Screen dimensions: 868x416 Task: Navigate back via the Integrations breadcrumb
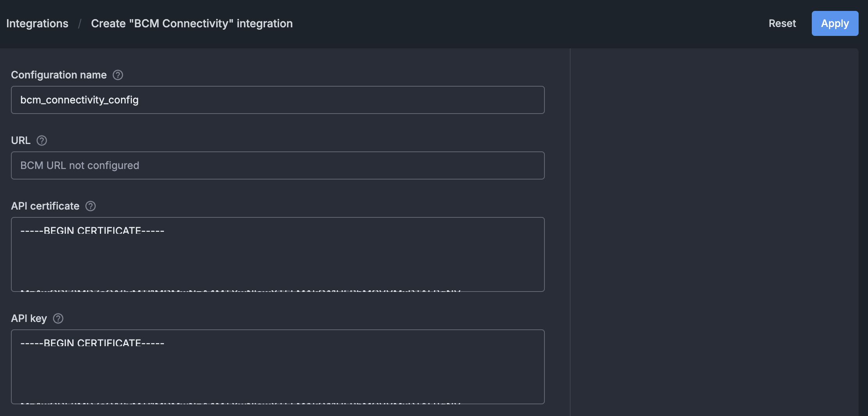(x=37, y=23)
